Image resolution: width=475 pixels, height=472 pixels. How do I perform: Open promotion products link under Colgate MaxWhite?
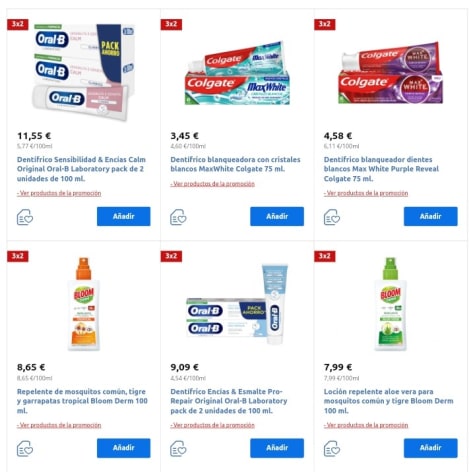[x=212, y=184]
